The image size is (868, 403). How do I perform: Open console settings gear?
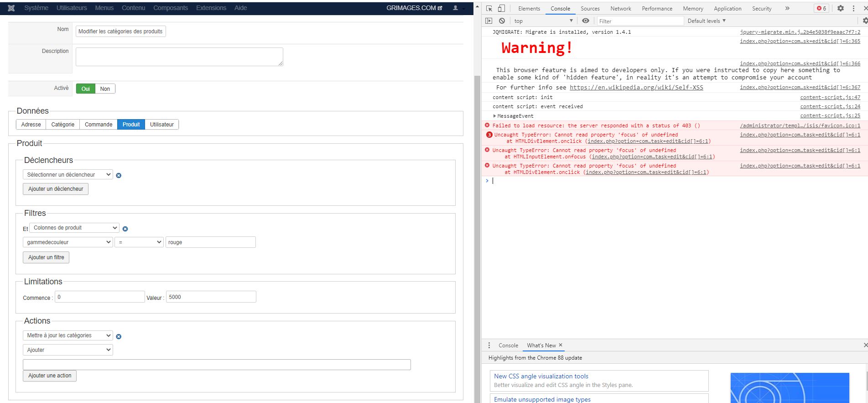click(x=865, y=21)
